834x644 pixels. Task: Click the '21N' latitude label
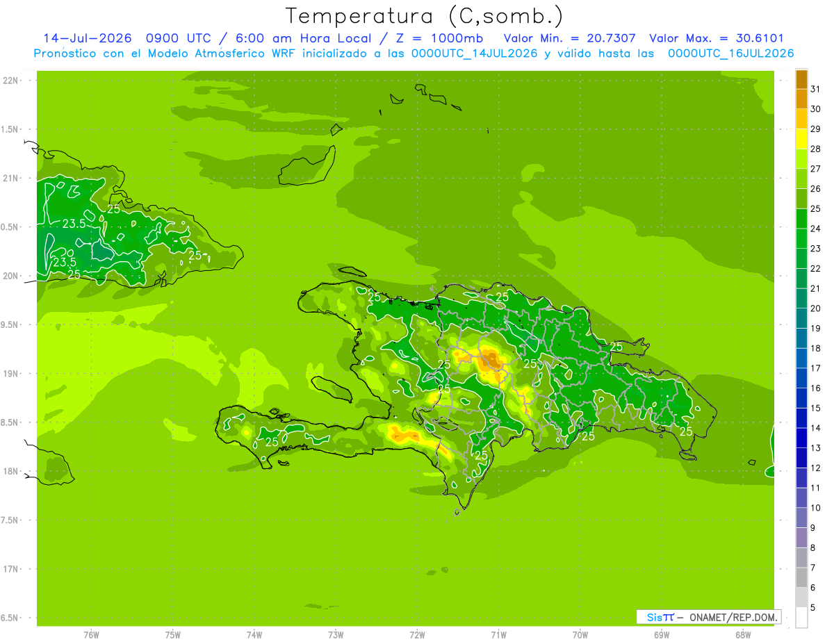pyautogui.click(x=12, y=179)
